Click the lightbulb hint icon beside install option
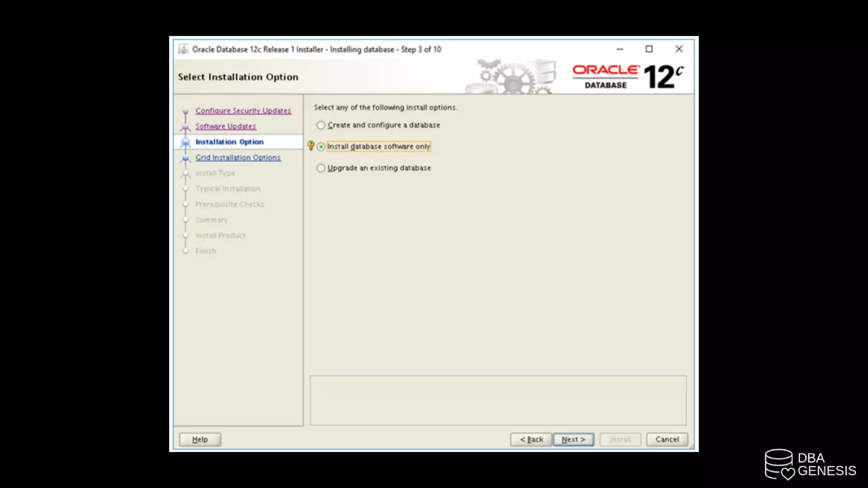The height and width of the screenshot is (488, 868). 311,146
